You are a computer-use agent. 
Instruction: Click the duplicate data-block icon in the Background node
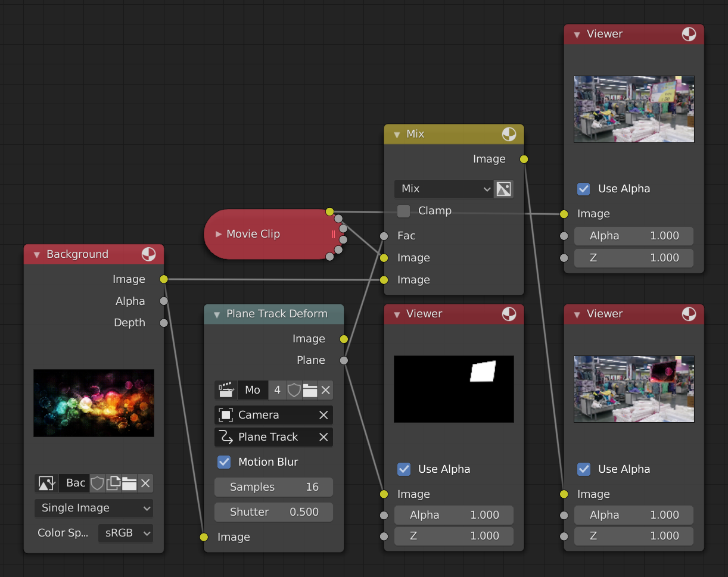point(113,483)
